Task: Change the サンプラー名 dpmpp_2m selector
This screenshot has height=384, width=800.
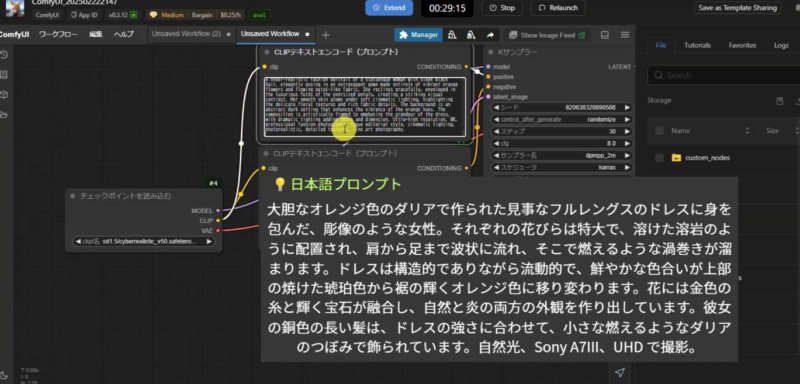Action: point(562,156)
